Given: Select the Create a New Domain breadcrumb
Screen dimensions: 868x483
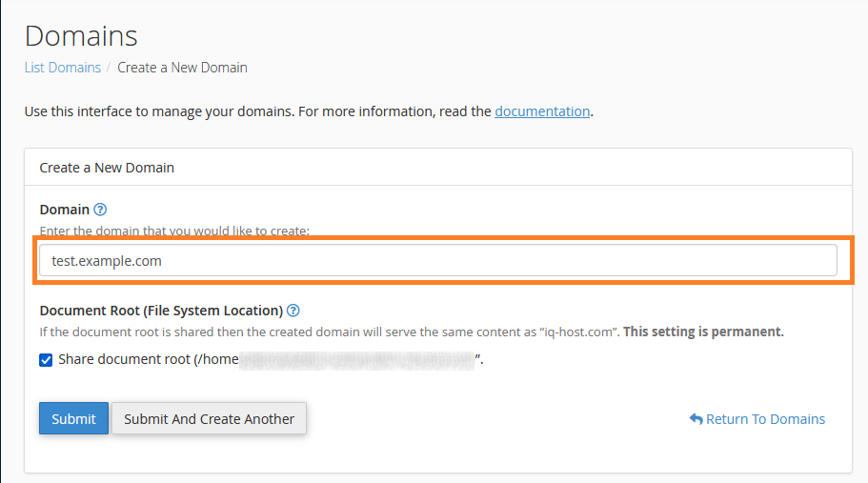Looking at the screenshot, I should click(x=182, y=68).
